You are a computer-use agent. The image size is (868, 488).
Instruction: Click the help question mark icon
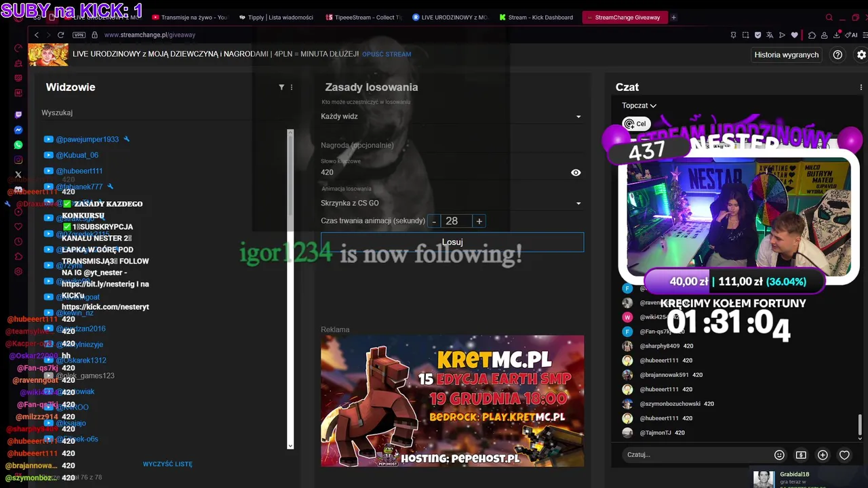837,55
